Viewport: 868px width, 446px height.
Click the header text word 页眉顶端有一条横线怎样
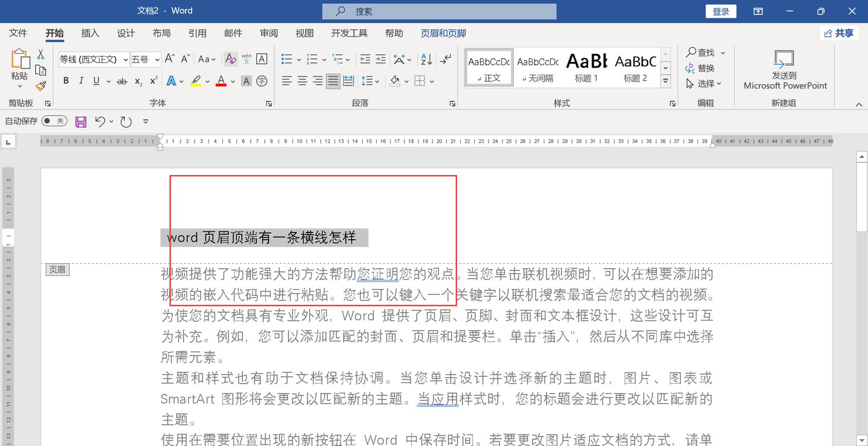[x=279, y=237]
